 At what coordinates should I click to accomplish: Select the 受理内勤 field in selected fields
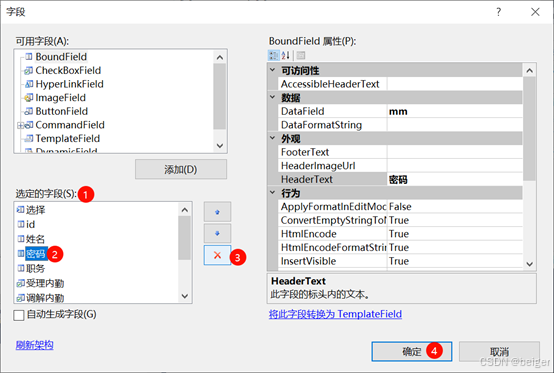point(45,283)
